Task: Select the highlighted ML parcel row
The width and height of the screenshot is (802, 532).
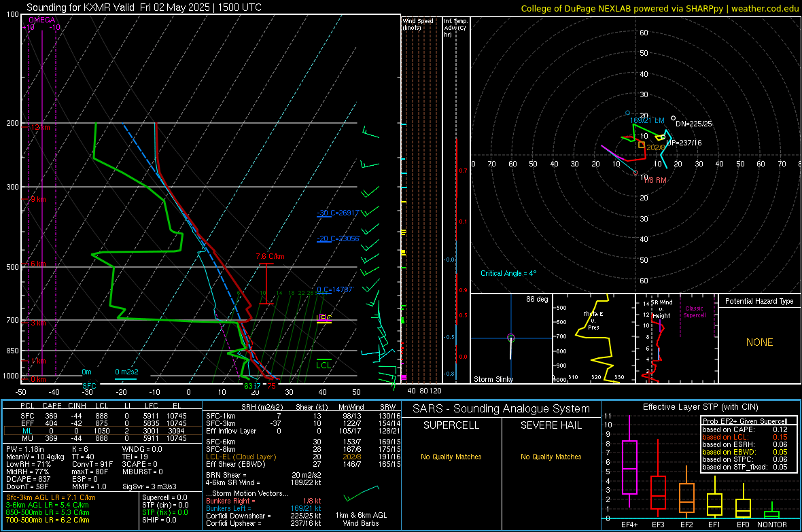Action: 103,431
